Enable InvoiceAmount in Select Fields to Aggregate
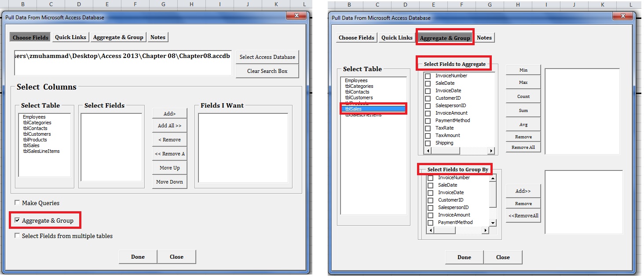Image resolution: width=644 pixels, height=278 pixels. 428,113
